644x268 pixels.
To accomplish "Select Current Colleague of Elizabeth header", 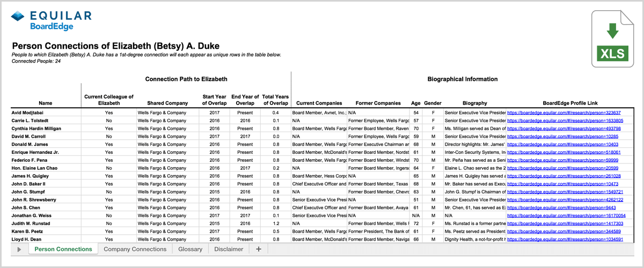I will (109, 100).
